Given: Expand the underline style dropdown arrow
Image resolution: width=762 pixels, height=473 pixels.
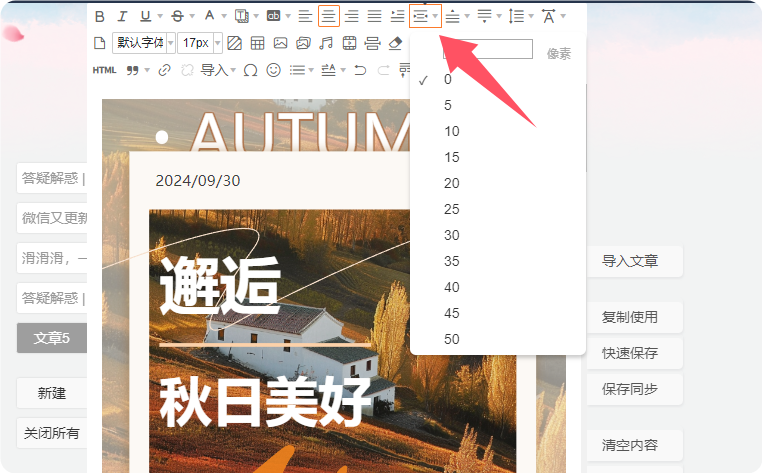Looking at the screenshot, I should pos(160,17).
